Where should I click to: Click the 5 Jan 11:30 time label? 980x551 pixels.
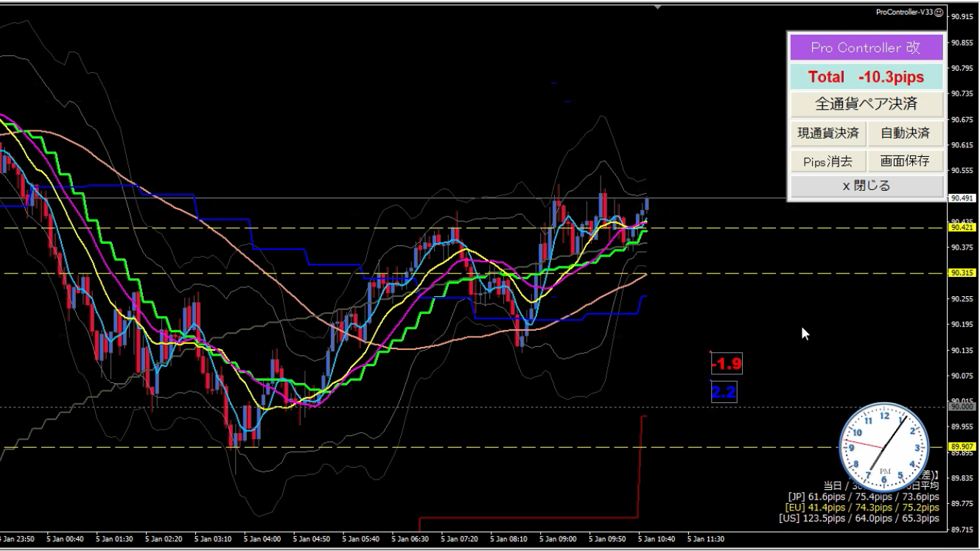coord(707,539)
